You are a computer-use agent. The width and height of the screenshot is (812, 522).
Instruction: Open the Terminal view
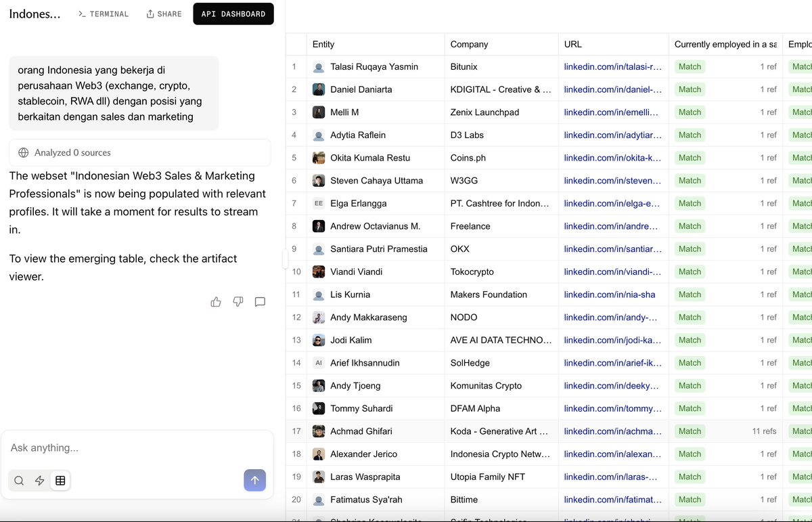click(104, 14)
